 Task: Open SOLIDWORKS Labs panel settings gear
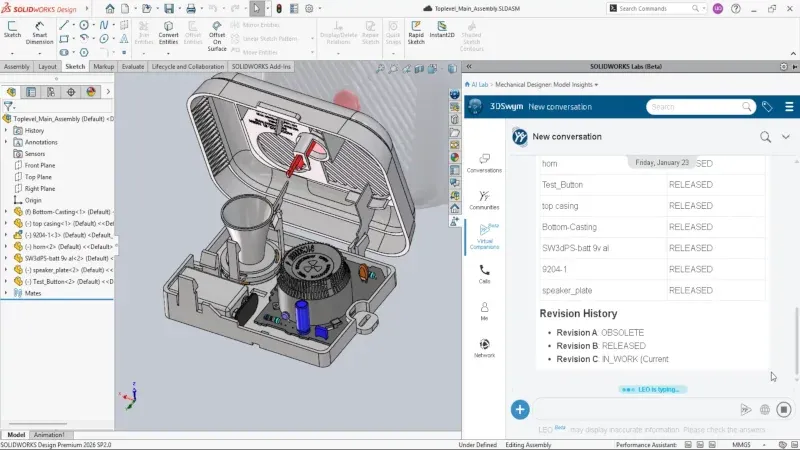coord(784,66)
